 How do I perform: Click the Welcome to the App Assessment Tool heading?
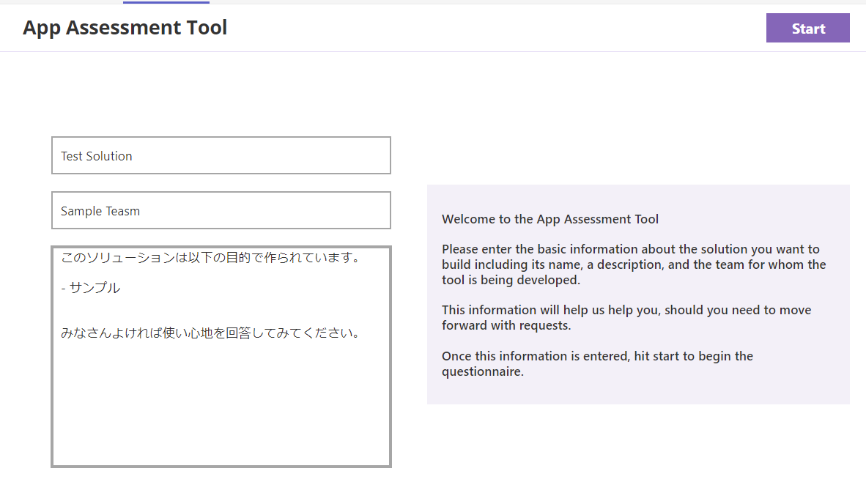click(x=550, y=219)
